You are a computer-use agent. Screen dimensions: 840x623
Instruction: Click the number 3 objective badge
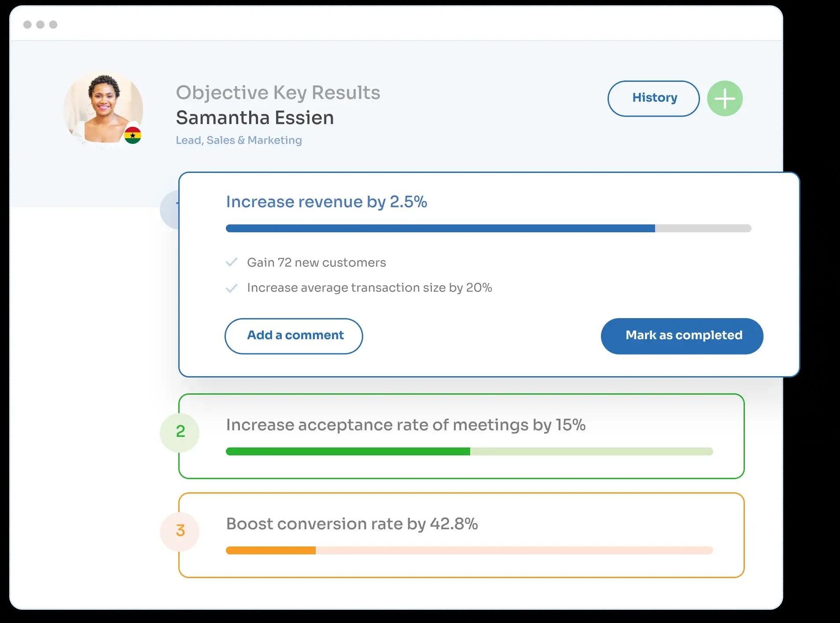(x=180, y=531)
